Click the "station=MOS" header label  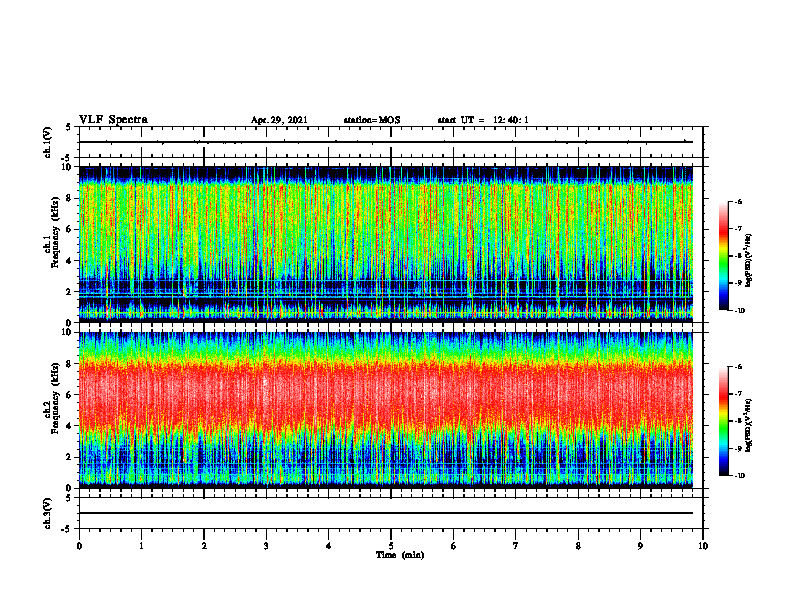pyautogui.click(x=372, y=120)
